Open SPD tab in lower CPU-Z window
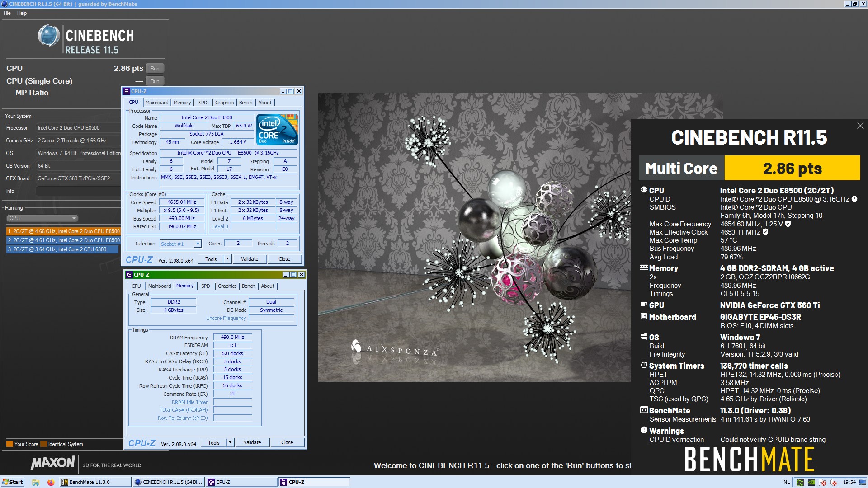The image size is (868, 488). 206,286
